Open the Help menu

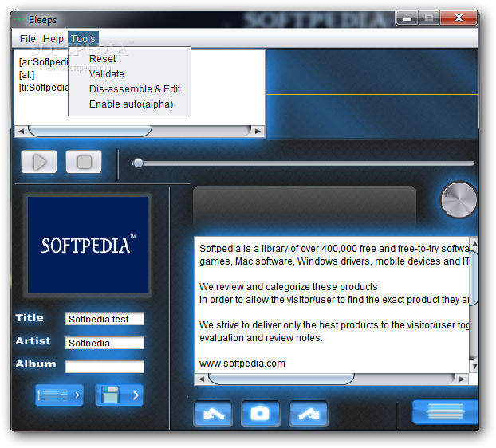[53, 39]
